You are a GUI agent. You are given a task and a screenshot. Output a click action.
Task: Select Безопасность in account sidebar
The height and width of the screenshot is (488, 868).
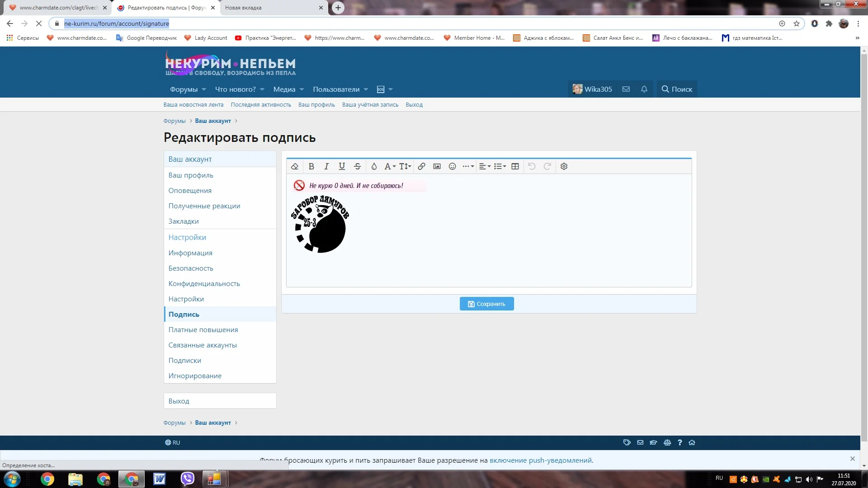pos(191,268)
